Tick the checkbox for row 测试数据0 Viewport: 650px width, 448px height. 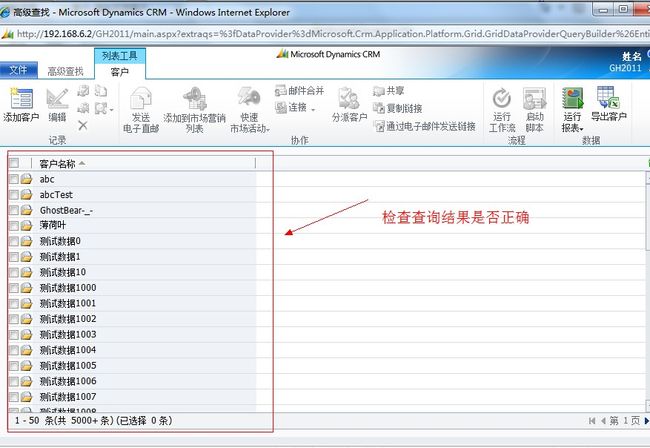(x=14, y=241)
